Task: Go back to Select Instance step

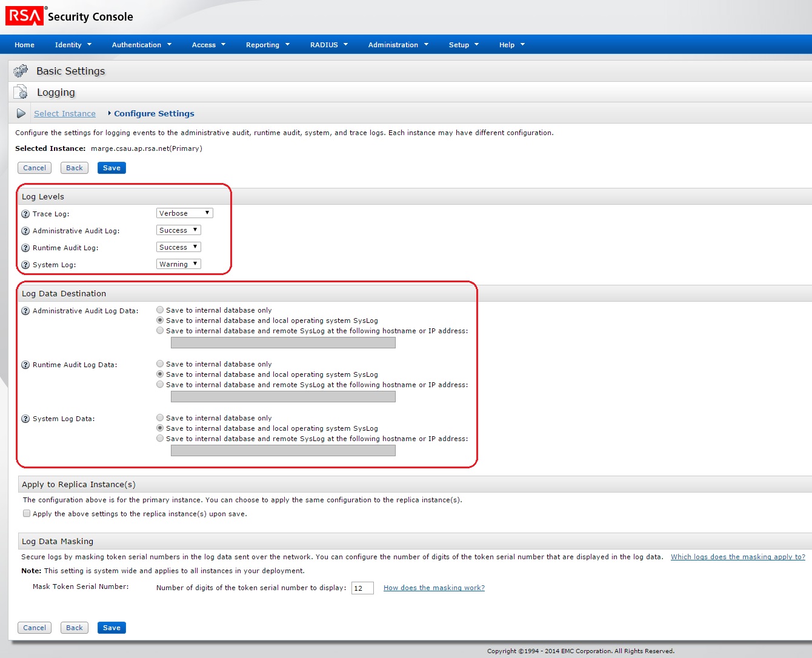Action: 65,113
